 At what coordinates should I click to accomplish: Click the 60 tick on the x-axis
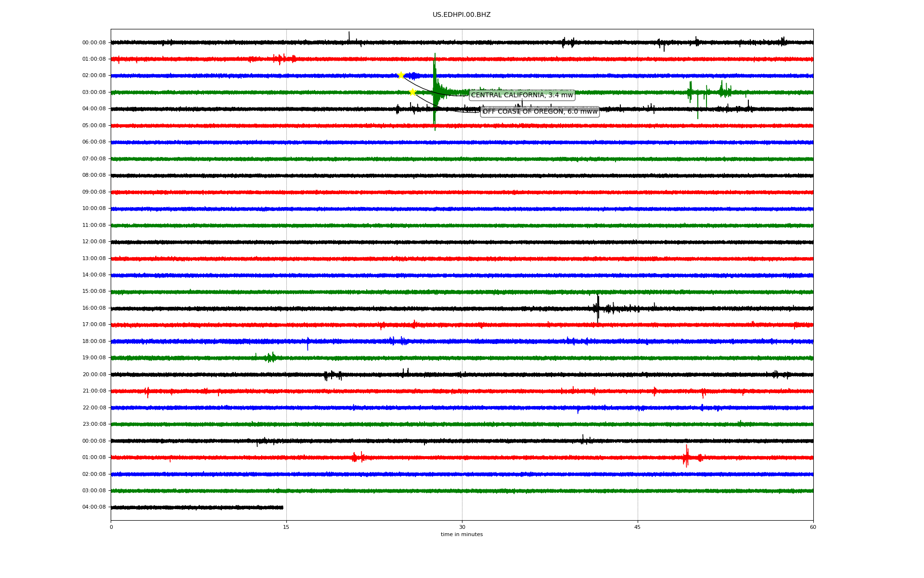point(812,527)
